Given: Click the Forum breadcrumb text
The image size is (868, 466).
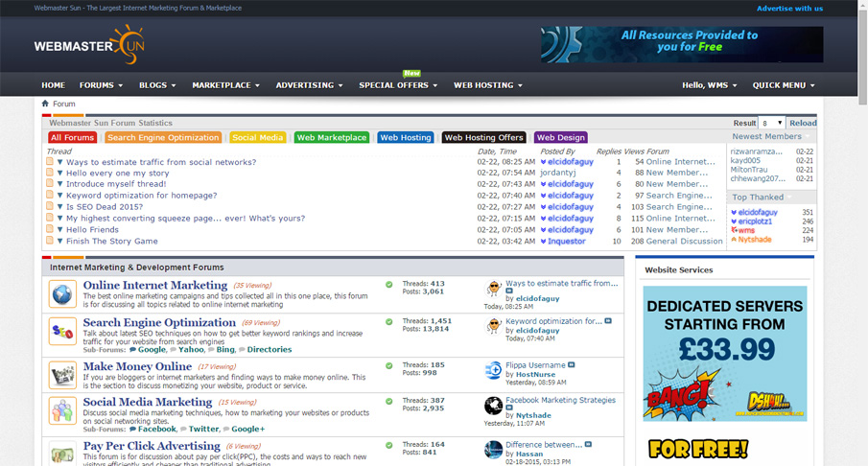Looking at the screenshot, I should pyautogui.click(x=63, y=104).
